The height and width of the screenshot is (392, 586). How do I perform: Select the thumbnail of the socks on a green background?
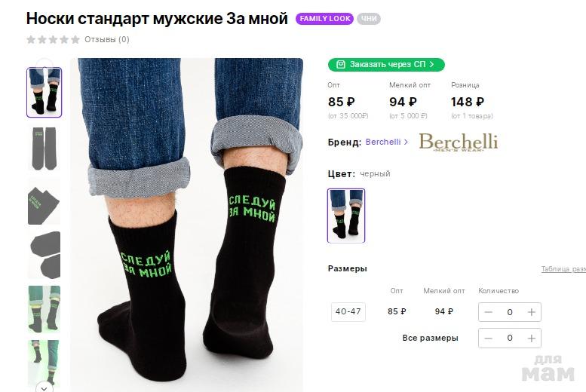pos(44,309)
